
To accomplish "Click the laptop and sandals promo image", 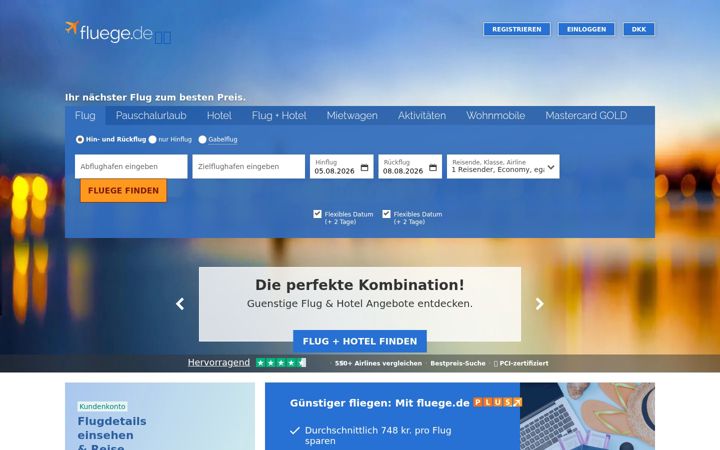I will (x=587, y=416).
